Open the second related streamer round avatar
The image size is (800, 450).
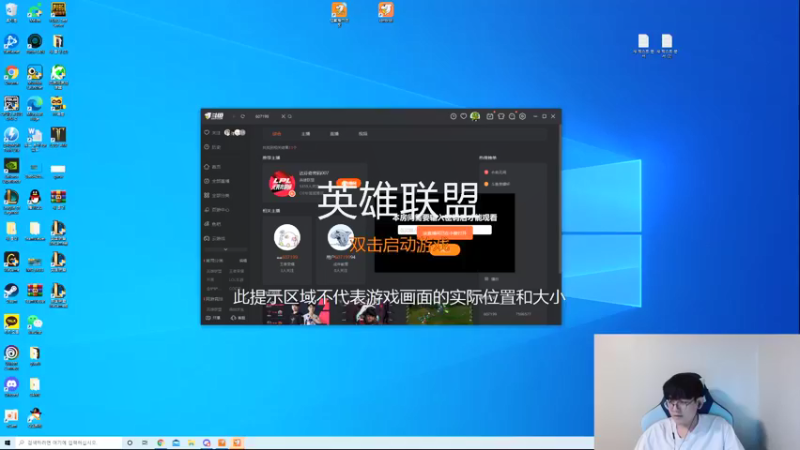(x=340, y=237)
